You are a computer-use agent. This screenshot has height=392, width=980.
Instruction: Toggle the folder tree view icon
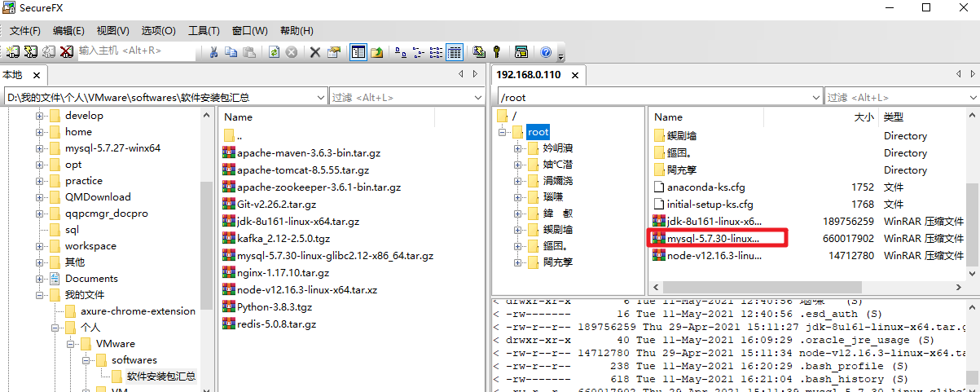(x=358, y=52)
